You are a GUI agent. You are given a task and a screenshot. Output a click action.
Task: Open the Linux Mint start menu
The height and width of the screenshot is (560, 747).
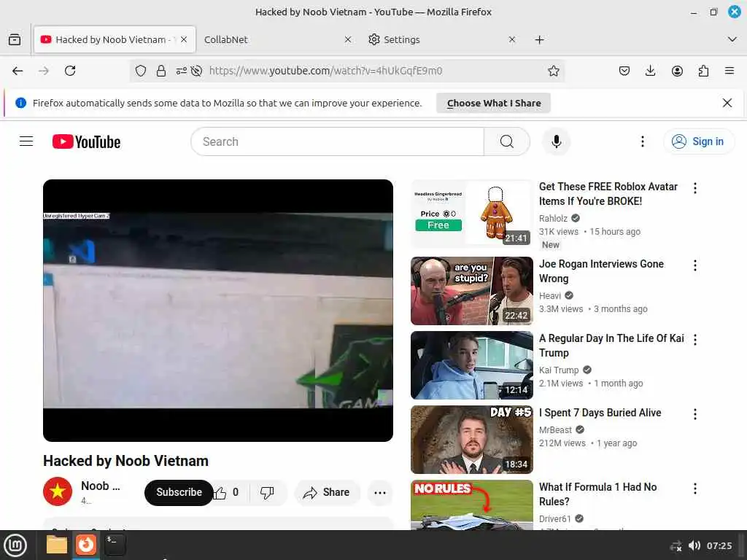[x=15, y=545]
